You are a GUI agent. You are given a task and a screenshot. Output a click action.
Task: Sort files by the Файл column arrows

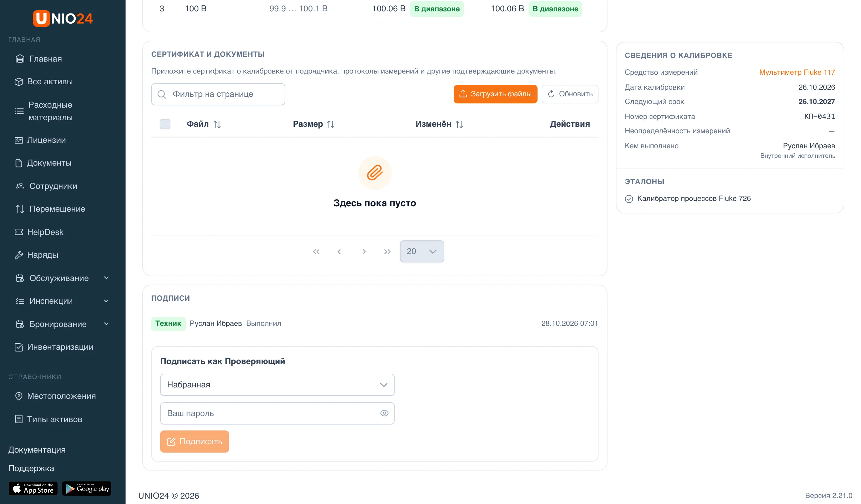click(217, 124)
